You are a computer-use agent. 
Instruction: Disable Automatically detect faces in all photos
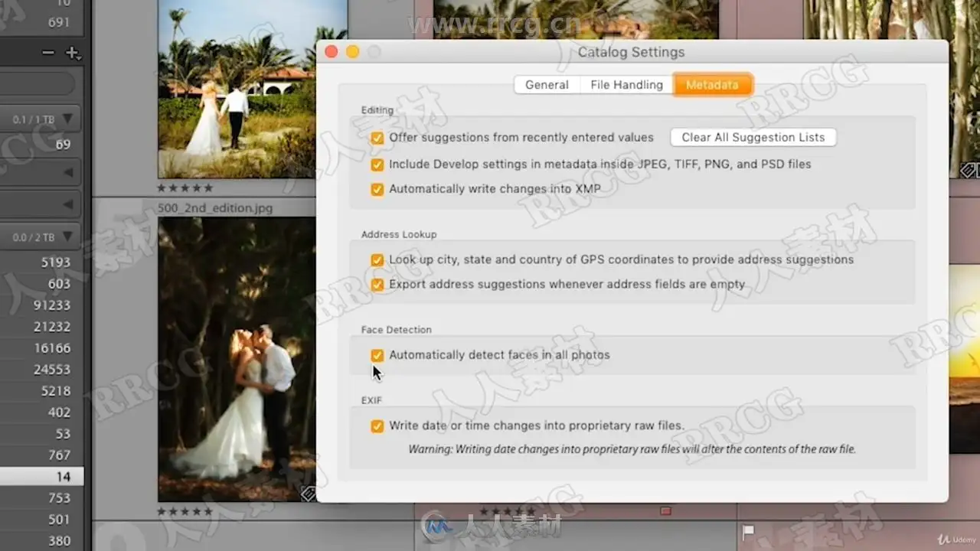pyautogui.click(x=377, y=355)
